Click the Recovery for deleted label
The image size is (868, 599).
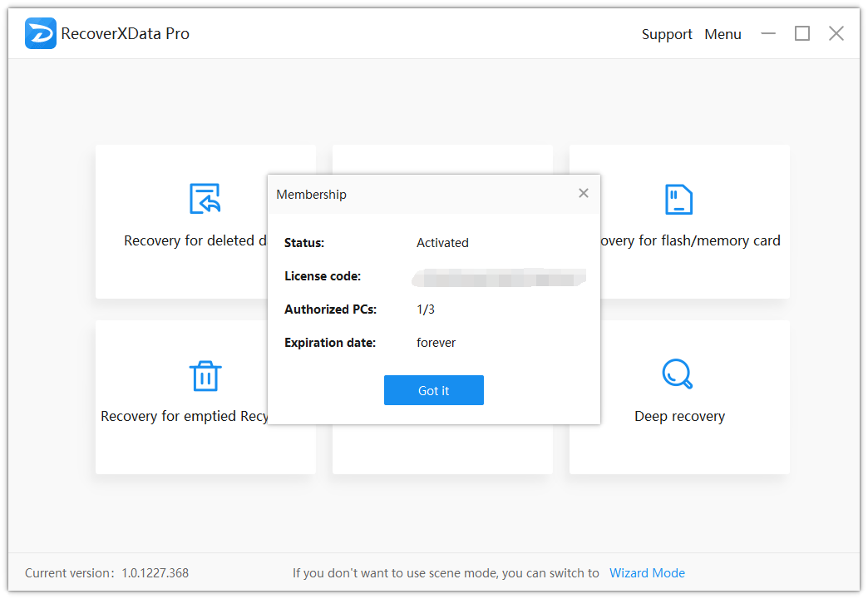(x=195, y=240)
